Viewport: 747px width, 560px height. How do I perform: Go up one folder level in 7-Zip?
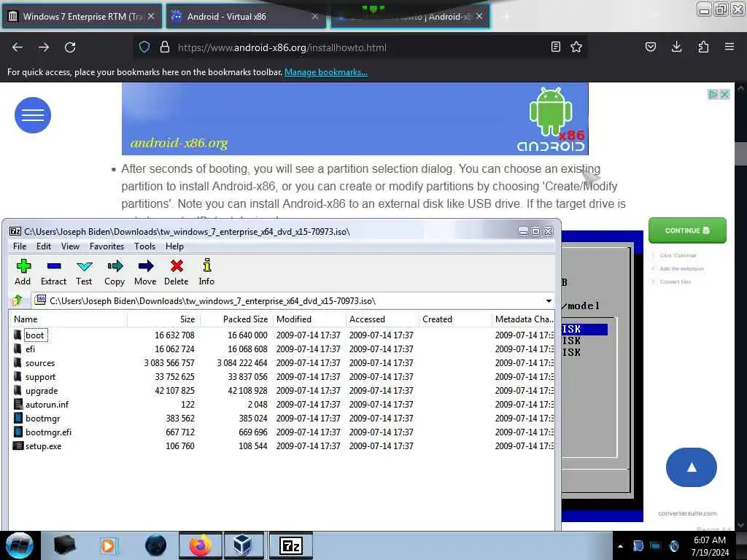click(x=18, y=300)
